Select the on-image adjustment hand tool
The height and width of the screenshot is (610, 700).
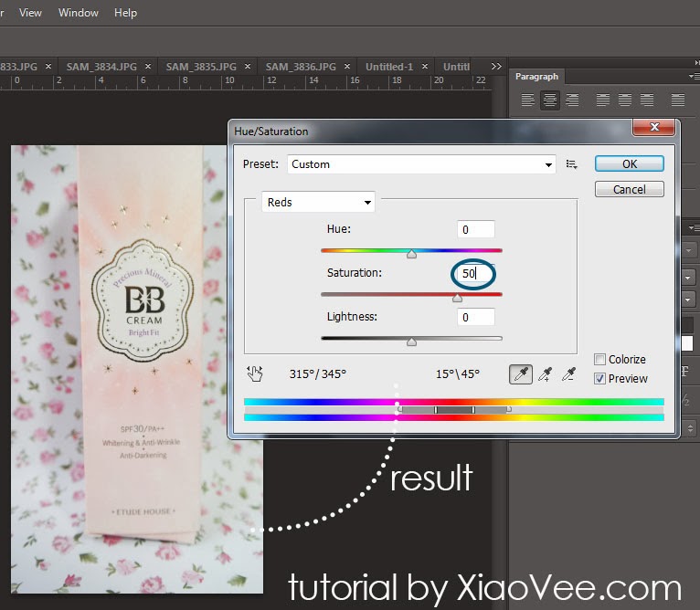255,373
